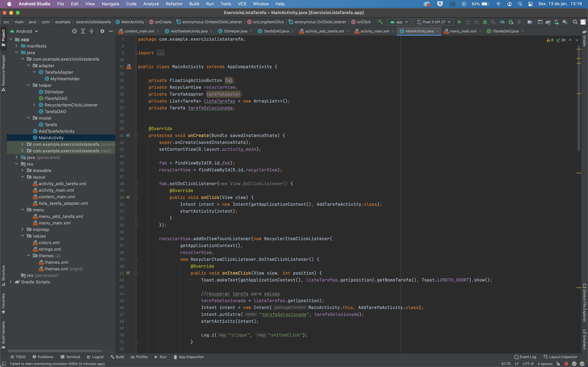Open the Refactor menu
Screen dimensions: 588x367
tap(174, 4)
